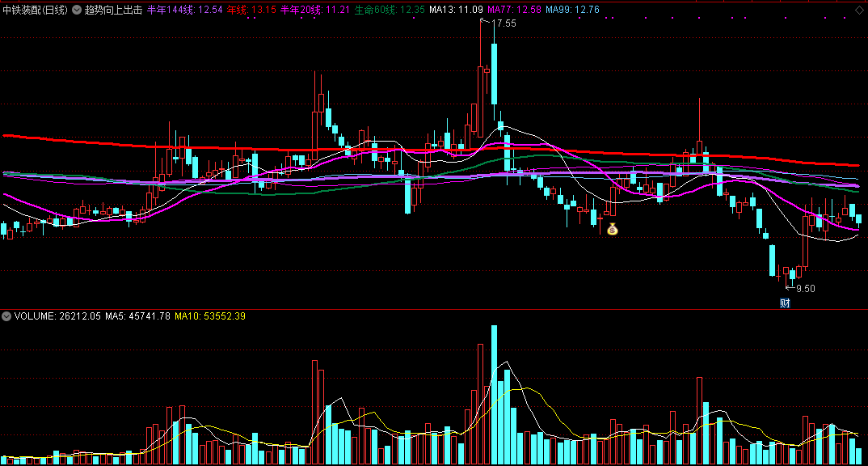This screenshot has width=868, height=466.
Task: Click the peak cyan candle below 17.55
Action: [495, 74]
